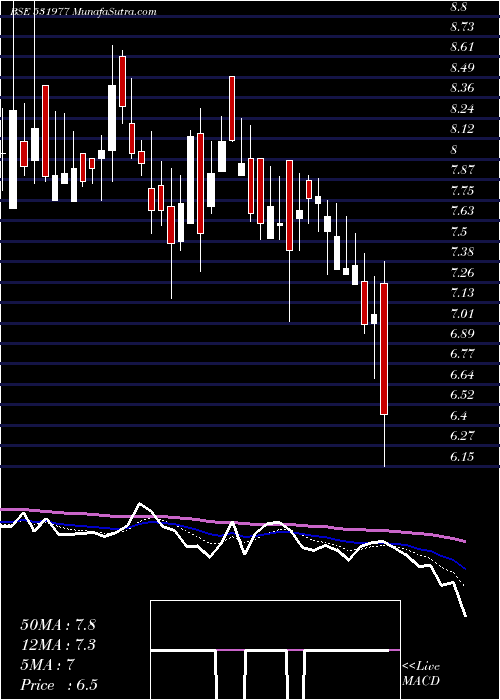Pick the 8.12 price label
500x700 pixels.
[x=462, y=129]
